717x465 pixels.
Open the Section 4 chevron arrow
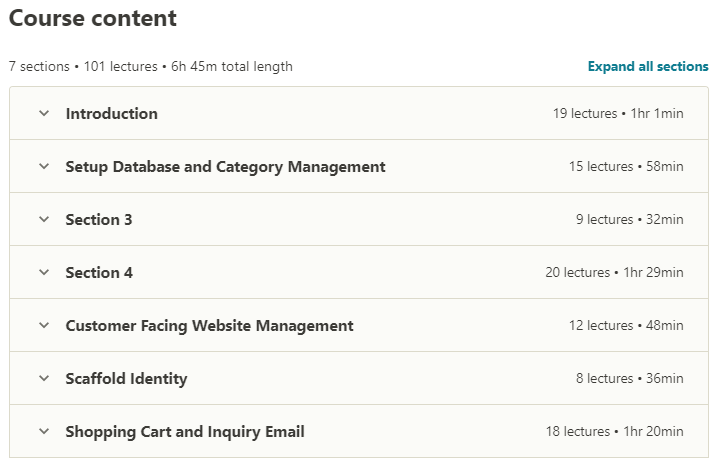tap(44, 272)
